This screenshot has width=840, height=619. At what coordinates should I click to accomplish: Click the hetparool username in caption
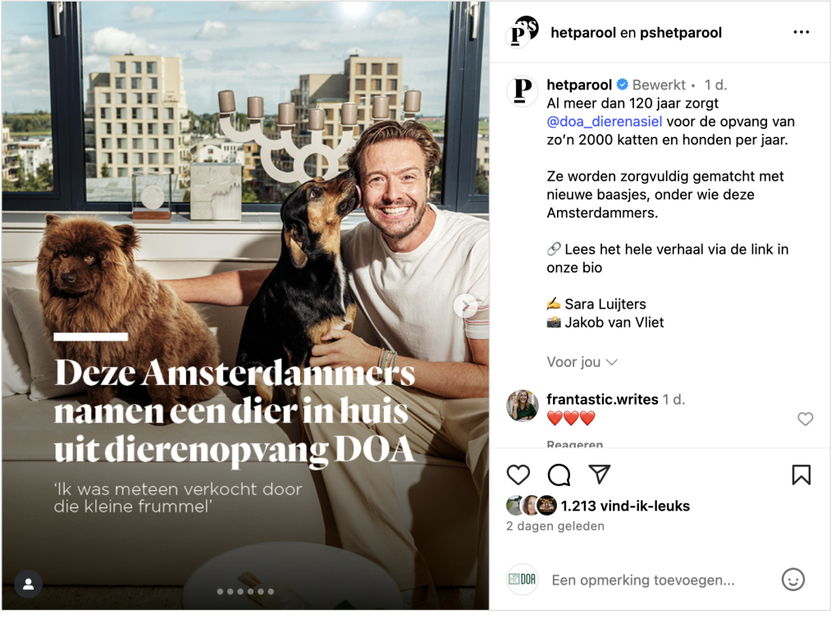pos(579,85)
